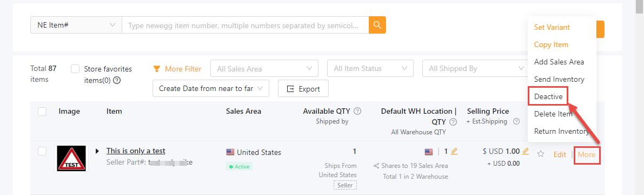Image resolution: width=644 pixels, height=195 pixels.
Task: Click the Export button
Action: pyautogui.click(x=303, y=88)
